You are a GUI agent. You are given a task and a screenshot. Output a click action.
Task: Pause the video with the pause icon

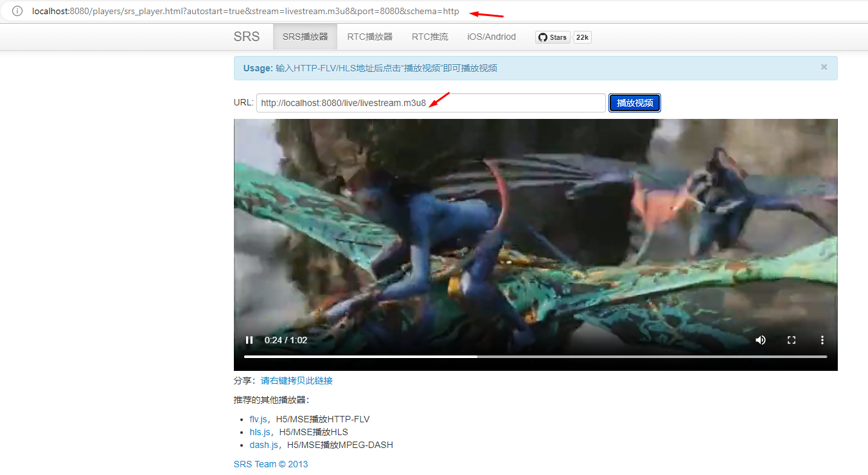(249, 340)
